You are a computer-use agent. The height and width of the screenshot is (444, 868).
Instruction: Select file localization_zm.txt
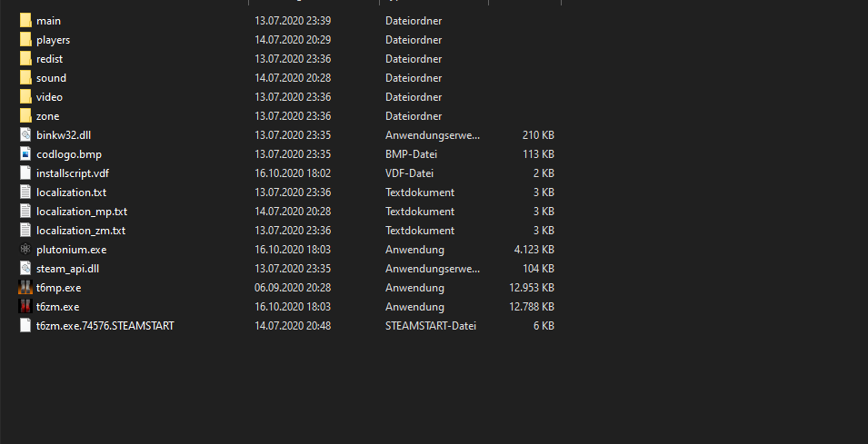pyautogui.click(x=81, y=230)
